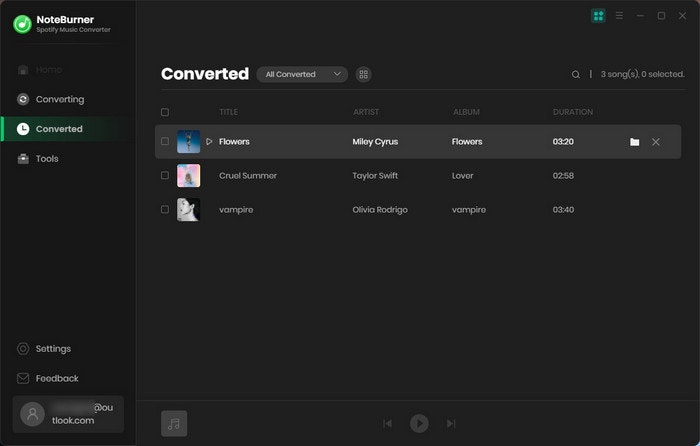
Task: Sort by the ALBUM column header
Action: coord(466,112)
